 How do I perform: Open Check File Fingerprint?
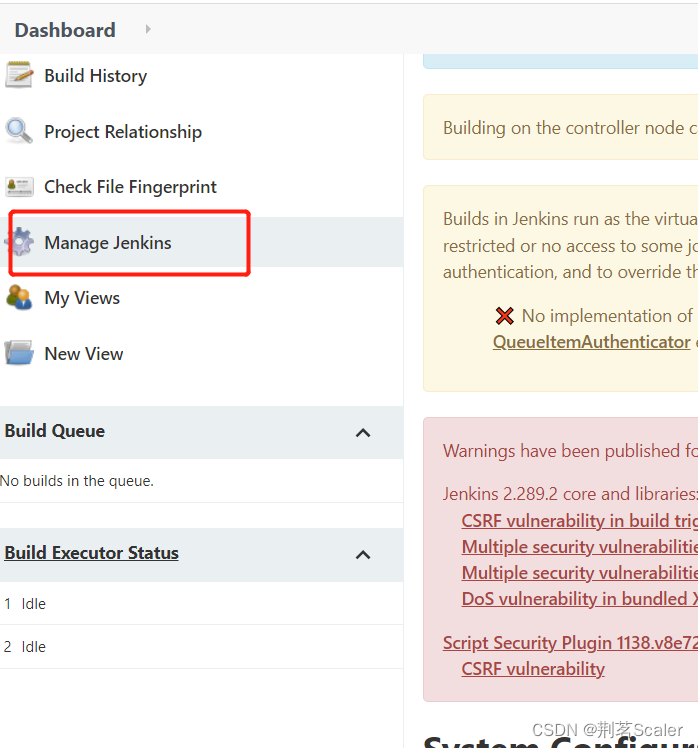(130, 187)
